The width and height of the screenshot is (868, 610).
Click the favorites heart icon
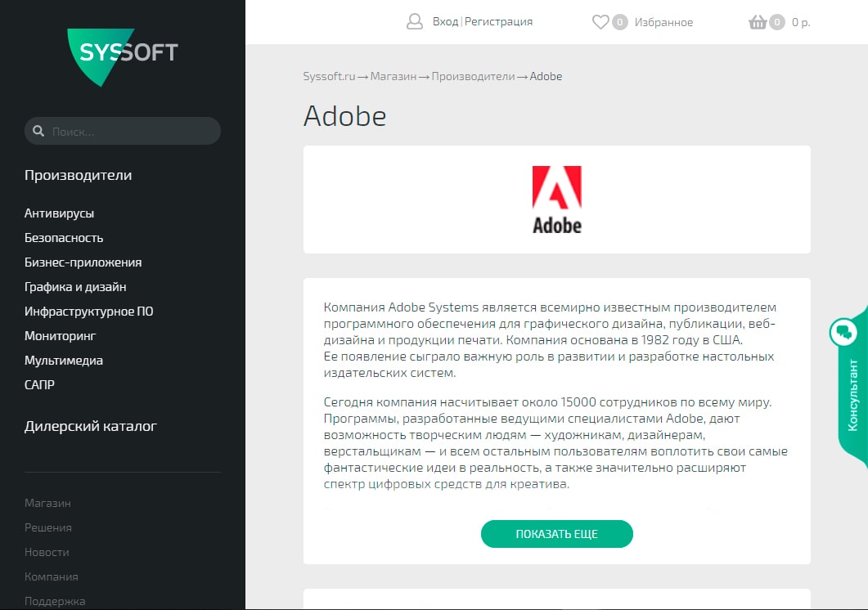click(x=600, y=22)
